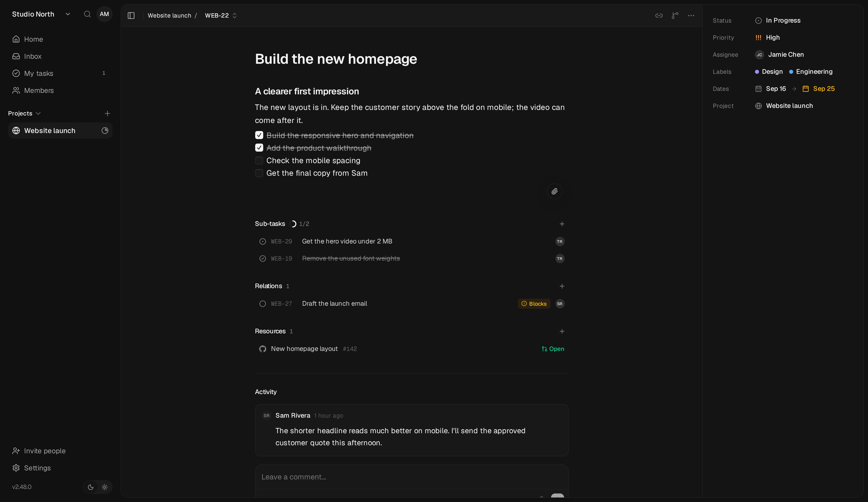This screenshot has width=868, height=502.
Task: Check the Check the mobile spacing box
Action: pyautogui.click(x=259, y=160)
